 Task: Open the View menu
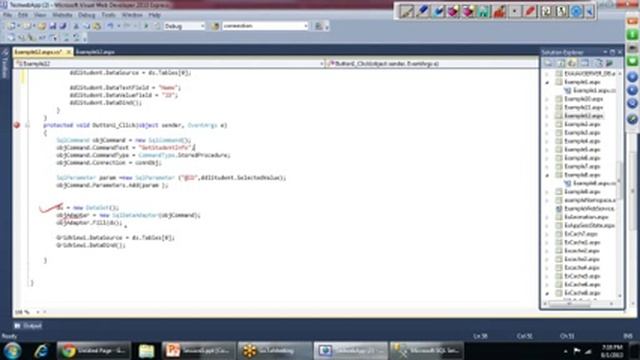click(40, 15)
